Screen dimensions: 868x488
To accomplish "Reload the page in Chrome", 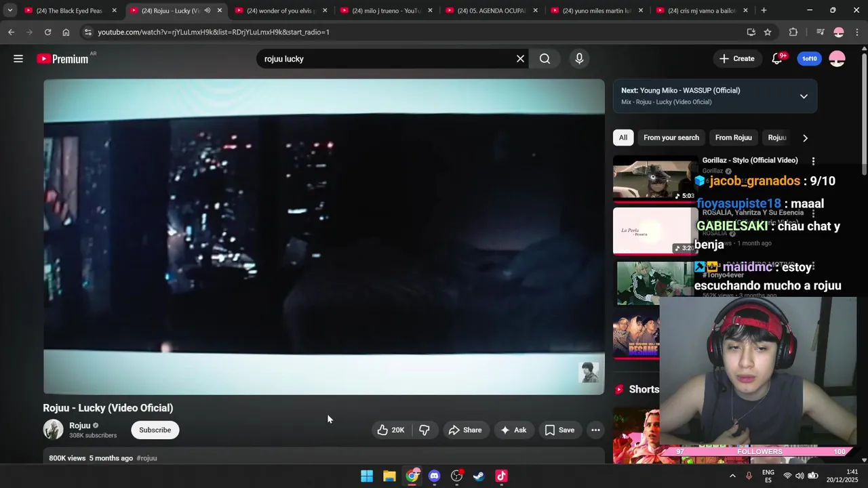I will pos(47,32).
